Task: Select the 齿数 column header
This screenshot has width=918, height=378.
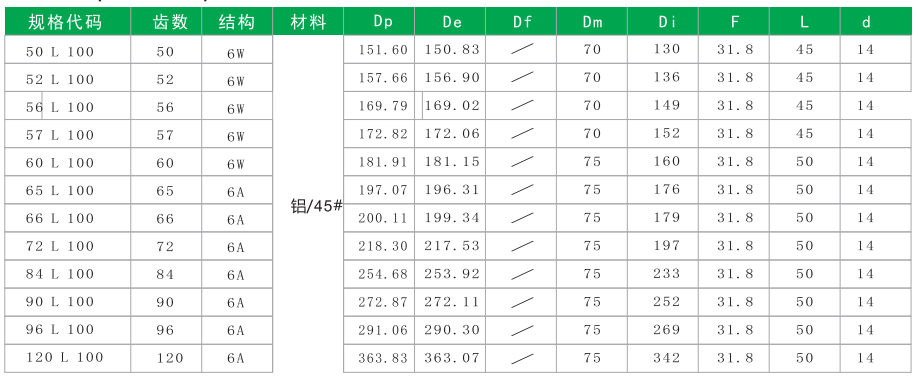Action: (166, 22)
